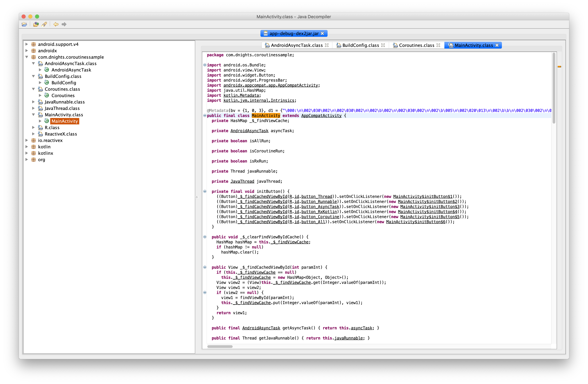Click the Open File folder icon
The image size is (588, 384).
[24, 24]
